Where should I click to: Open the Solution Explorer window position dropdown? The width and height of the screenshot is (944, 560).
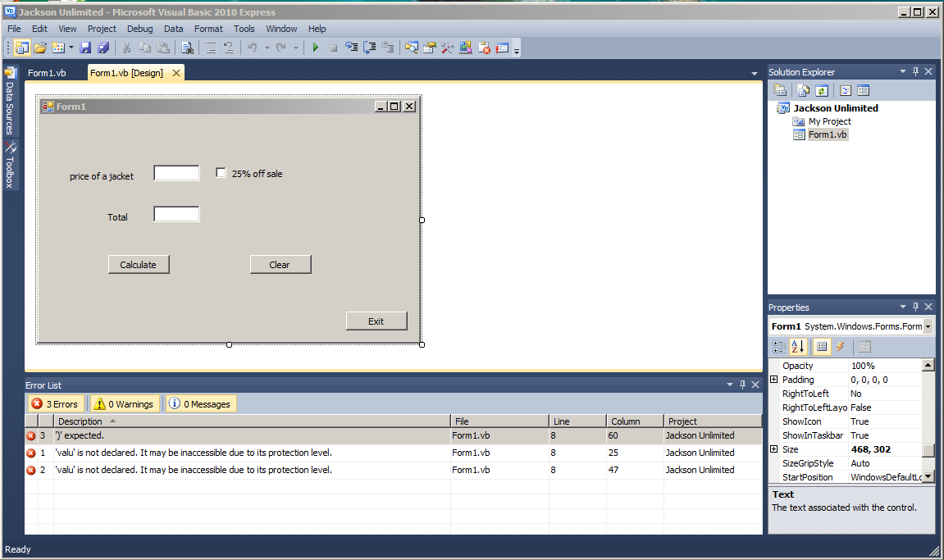902,71
